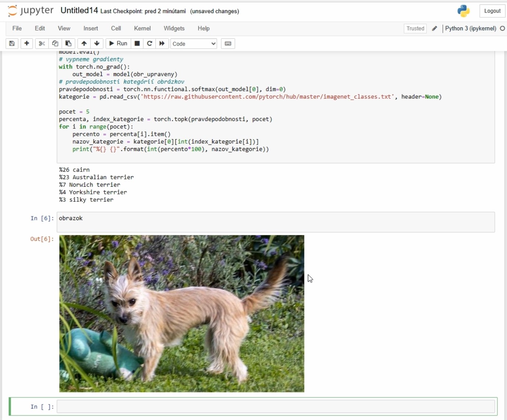Interrupt the kernel with stop icon
507x420 pixels.
click(x=137, y=43)
